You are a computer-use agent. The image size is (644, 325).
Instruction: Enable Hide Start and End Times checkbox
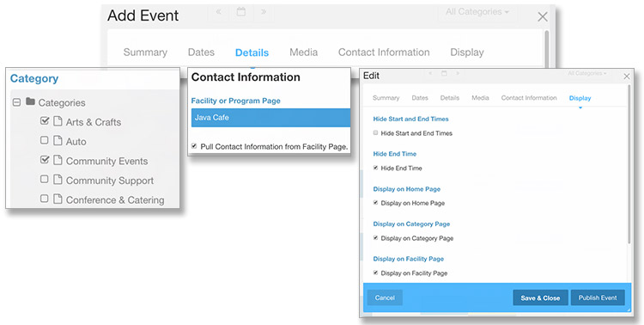[375, 133]
